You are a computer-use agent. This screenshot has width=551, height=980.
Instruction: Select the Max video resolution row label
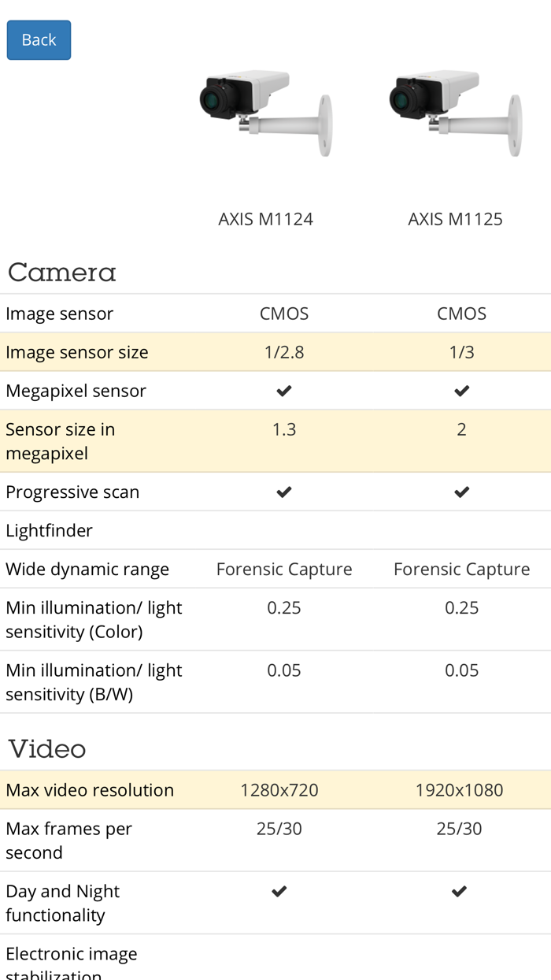[x=90, y=790]
